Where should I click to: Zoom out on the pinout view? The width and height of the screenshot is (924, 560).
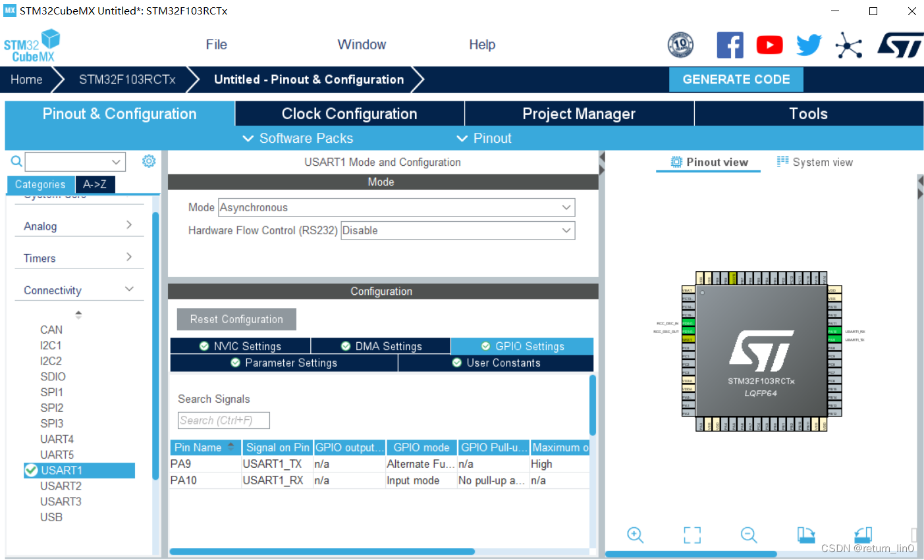(x=749, y=535)
